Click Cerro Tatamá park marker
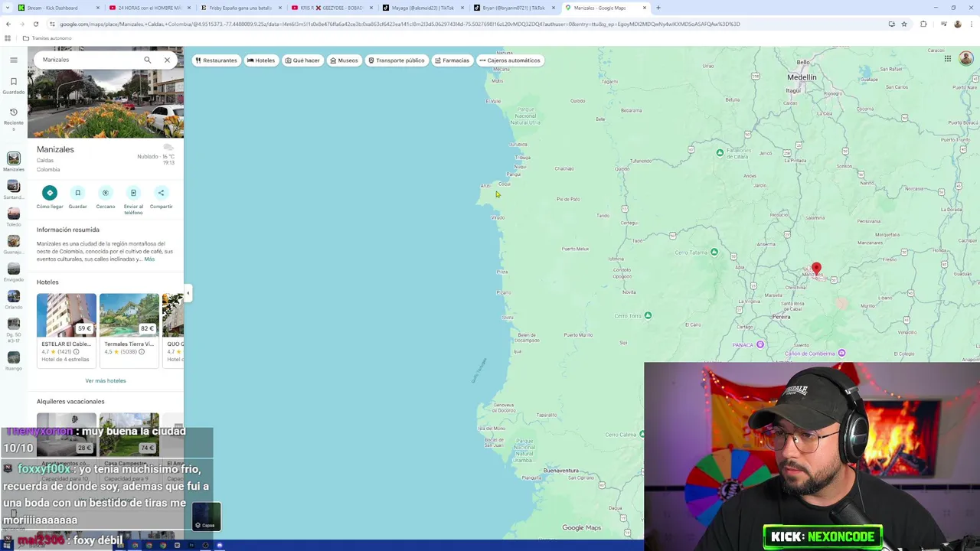This screenshot has width=980, height=551. [714, 252]
